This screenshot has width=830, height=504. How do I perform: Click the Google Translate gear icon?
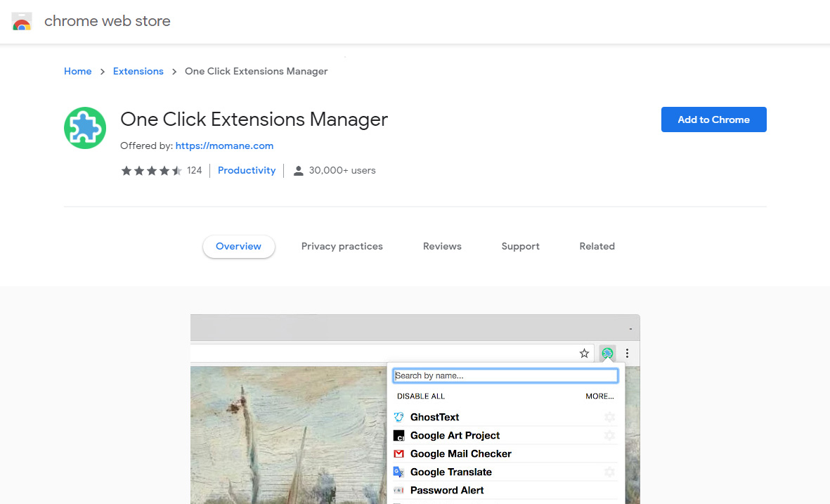pyautogui.click(x=609, y=472)
